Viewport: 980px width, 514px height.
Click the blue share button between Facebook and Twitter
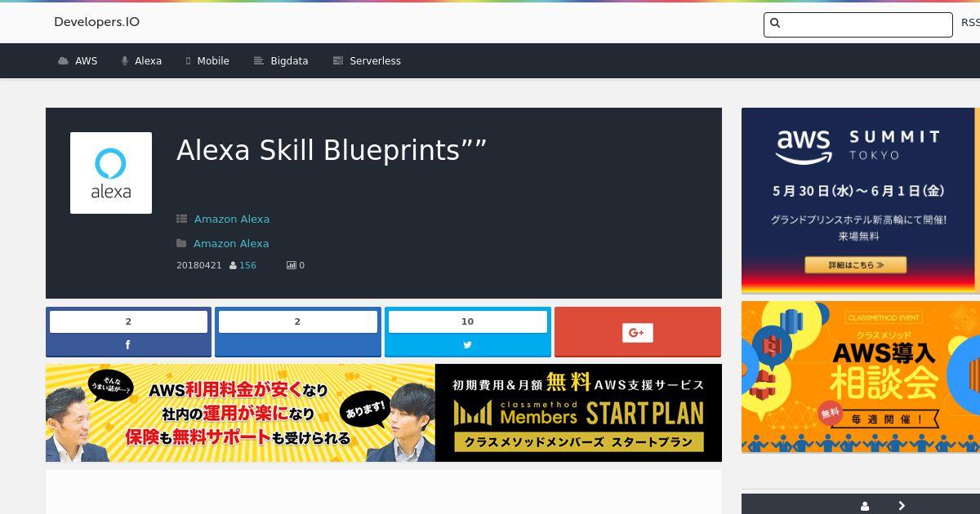click(x=298, y=332)
